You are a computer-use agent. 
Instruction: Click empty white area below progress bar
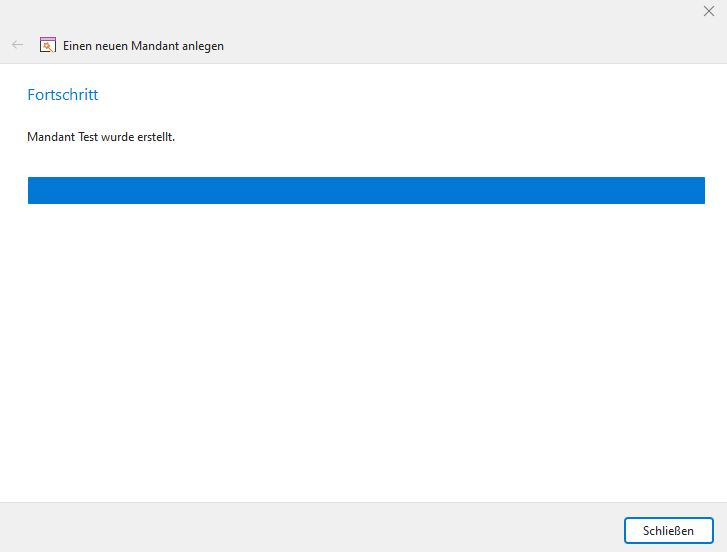(366, 350)
